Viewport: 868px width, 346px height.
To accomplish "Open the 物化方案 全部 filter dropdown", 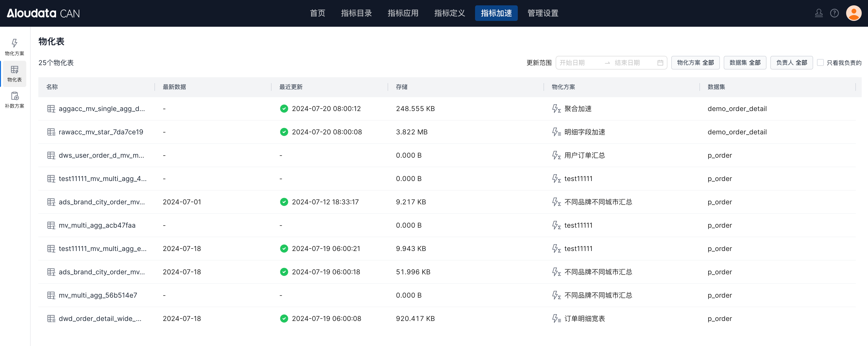I will (x=695, y=63).
